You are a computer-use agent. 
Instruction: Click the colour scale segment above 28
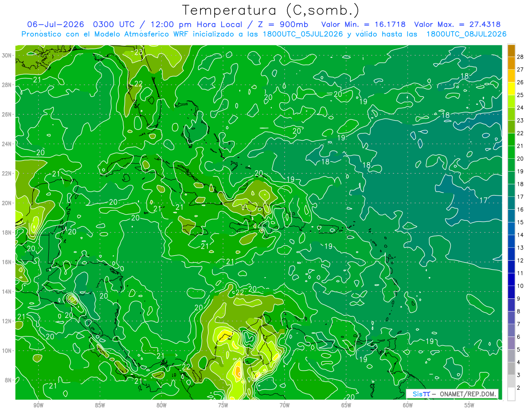[x=511, y=51]
